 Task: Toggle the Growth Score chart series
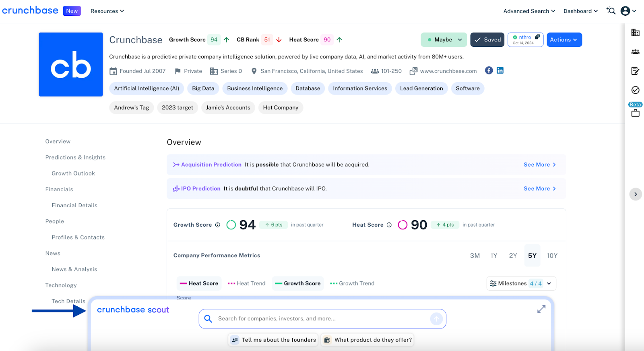click(298, 283)
